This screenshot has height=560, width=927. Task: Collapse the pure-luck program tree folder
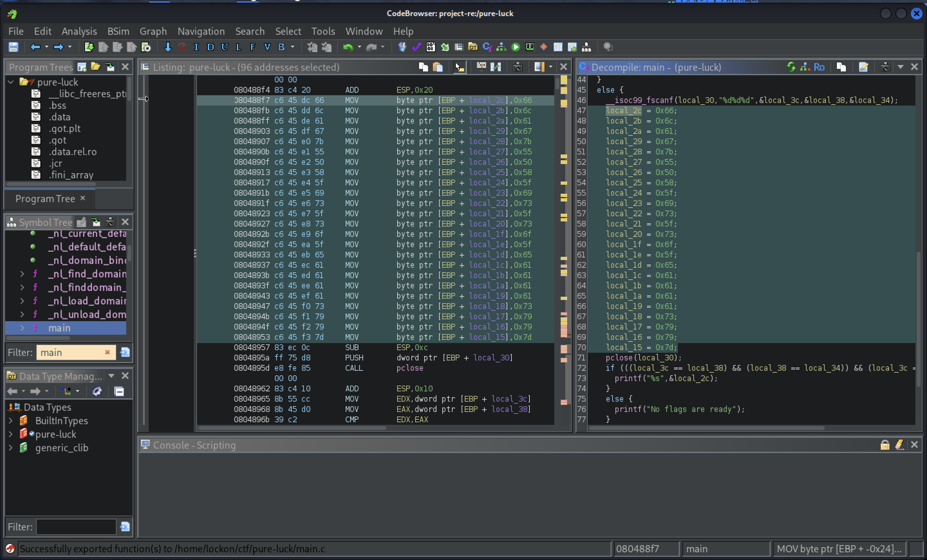(x=11, y=82)
